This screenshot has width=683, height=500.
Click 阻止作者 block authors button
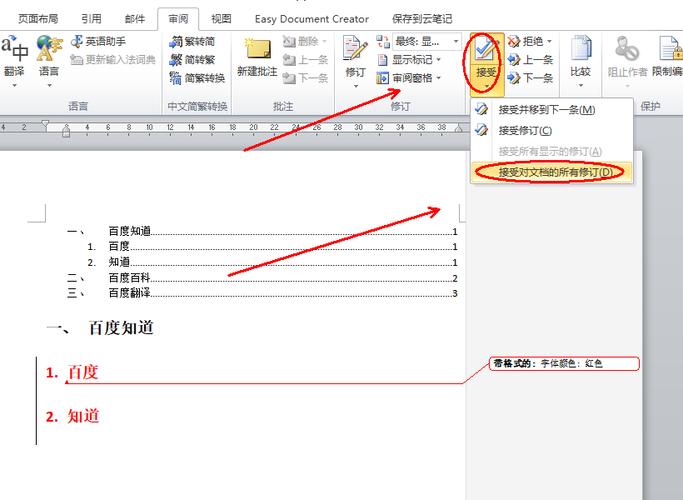point(627,57)
